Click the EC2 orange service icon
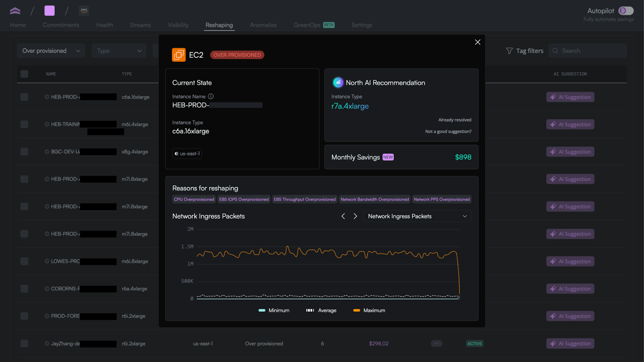Screen dimensions: 644x362 click(x=179, y=55)
